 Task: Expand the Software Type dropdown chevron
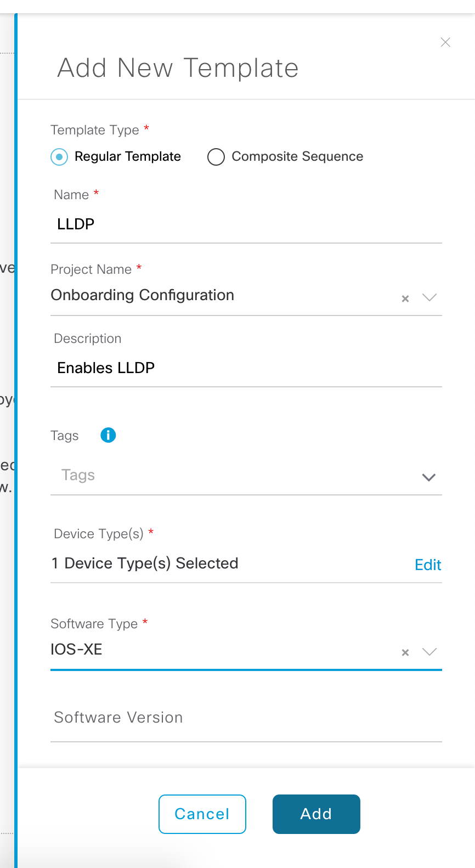429,652
